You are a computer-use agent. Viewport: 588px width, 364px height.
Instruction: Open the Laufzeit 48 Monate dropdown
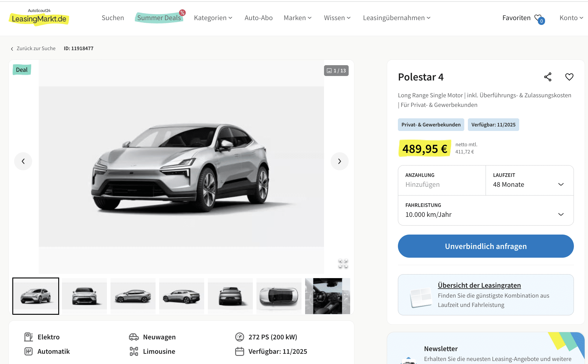(530, 180)
